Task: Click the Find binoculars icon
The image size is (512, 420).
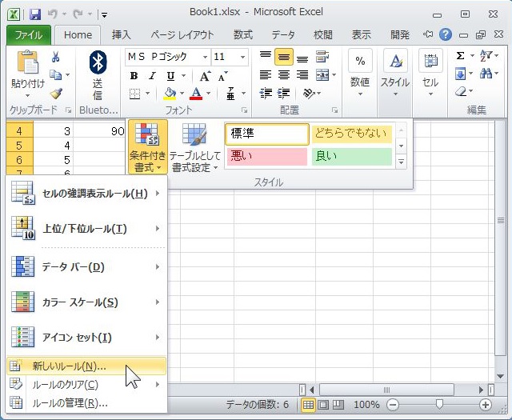Action: point(486,74)
